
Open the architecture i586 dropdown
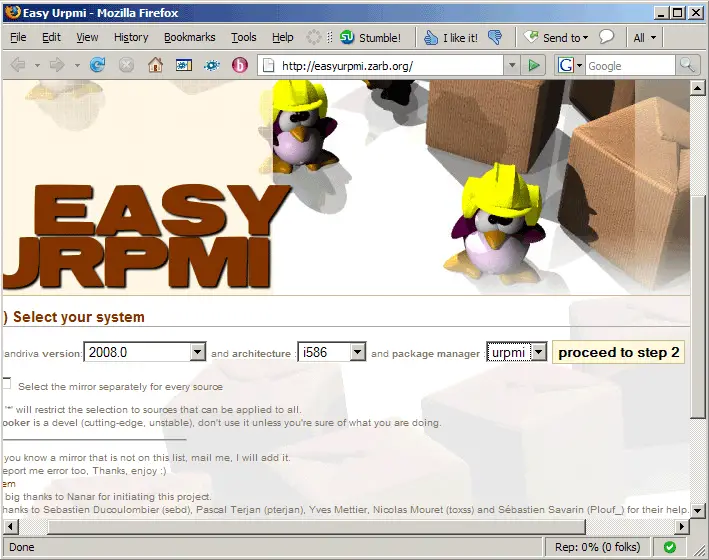[x=331, y=352]
